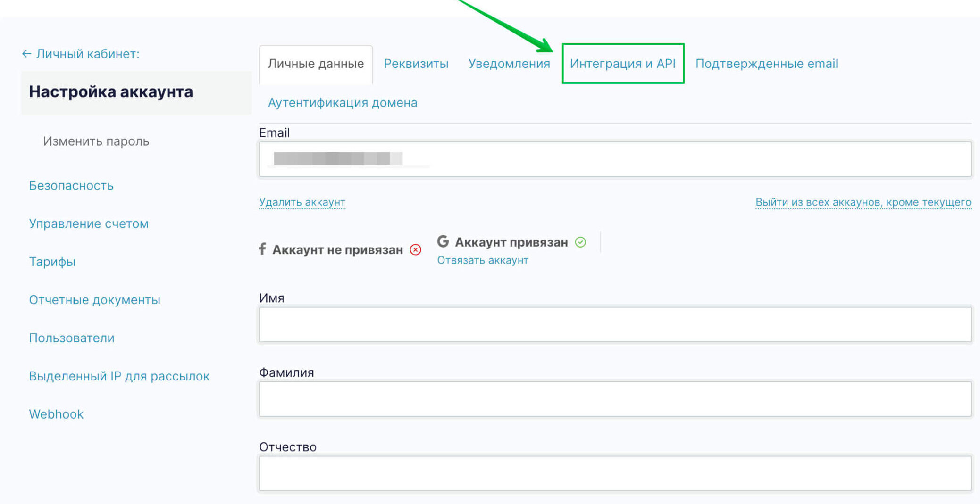The height and width of the screenshot is (504, 980).
Task: Focus the Имя input field
Action: [615, 325]
